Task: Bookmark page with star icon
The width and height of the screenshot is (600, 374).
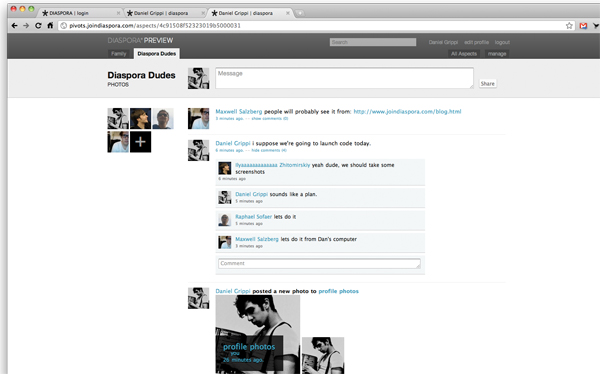Action: tap(569, 26)
